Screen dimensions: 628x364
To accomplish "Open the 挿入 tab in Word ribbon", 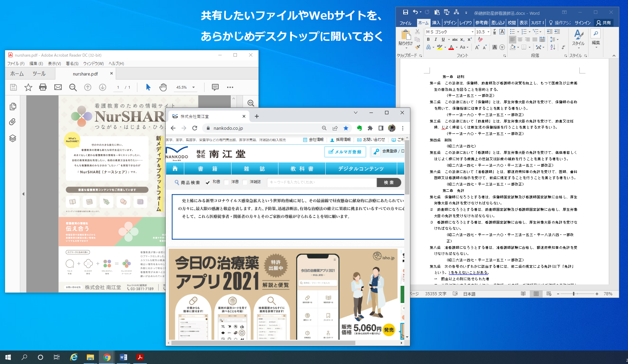I will 436,23.
